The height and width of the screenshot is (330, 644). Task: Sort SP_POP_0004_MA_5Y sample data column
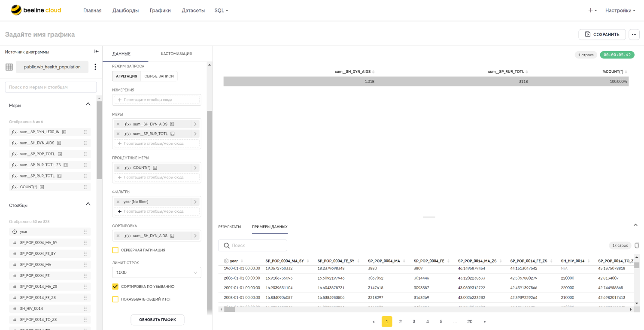coord(307,261)
